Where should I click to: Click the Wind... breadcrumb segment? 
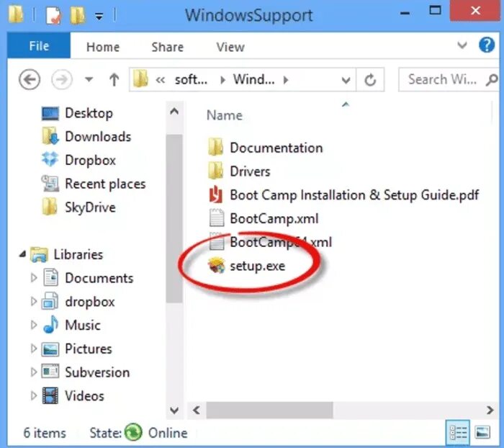coord(254,79)
